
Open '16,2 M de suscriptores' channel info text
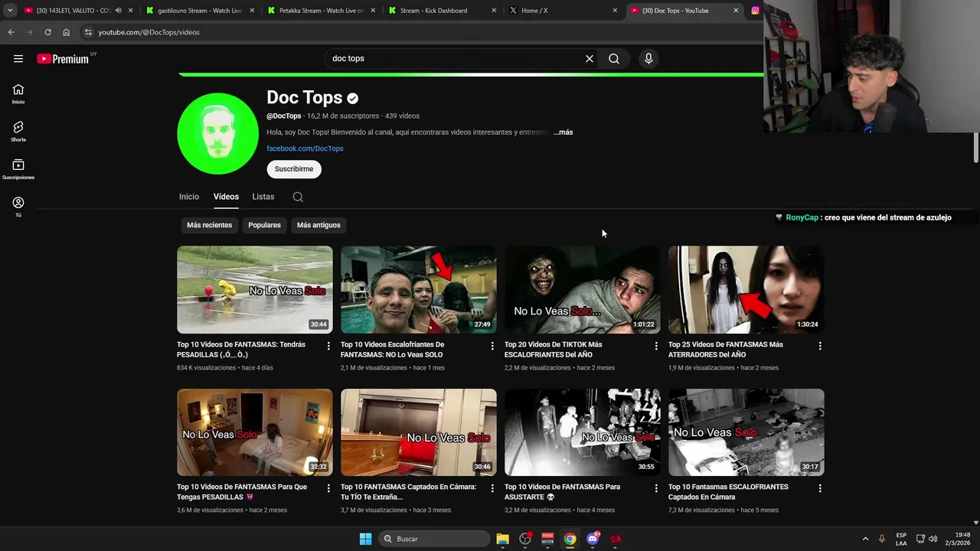[343, 116]
